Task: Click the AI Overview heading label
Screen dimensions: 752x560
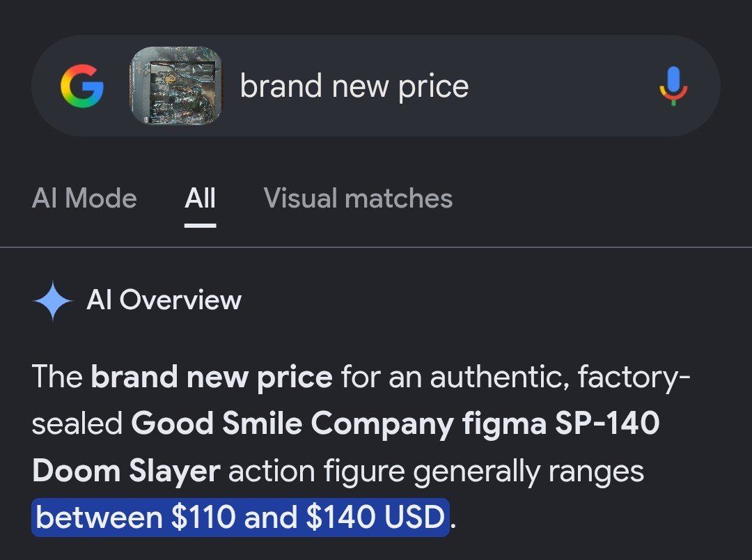Action: click(164, 300)
